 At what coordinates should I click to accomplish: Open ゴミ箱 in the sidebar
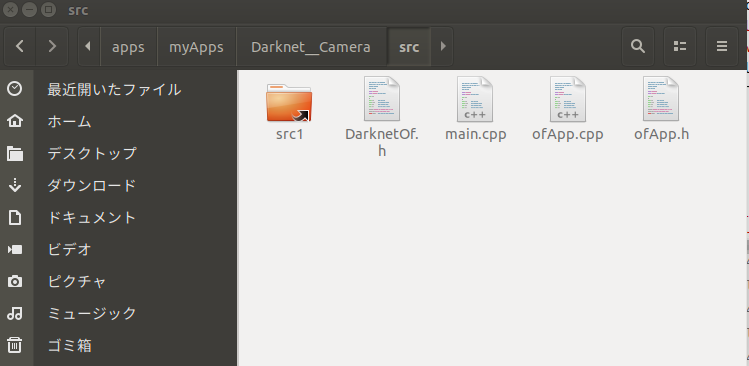coord(69,345)
